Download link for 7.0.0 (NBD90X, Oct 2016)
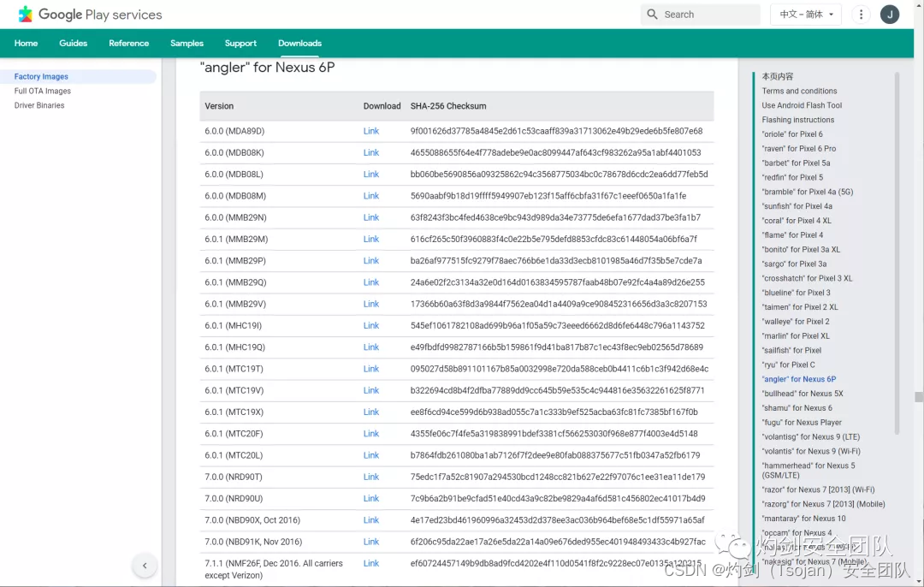 tap(371, 519)
